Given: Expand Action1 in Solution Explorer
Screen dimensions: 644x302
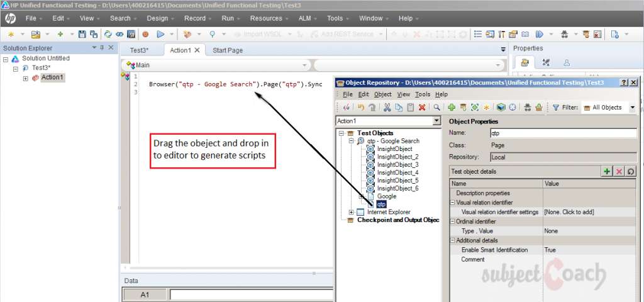Looking at the screenshot, I should tap(25, 78).
